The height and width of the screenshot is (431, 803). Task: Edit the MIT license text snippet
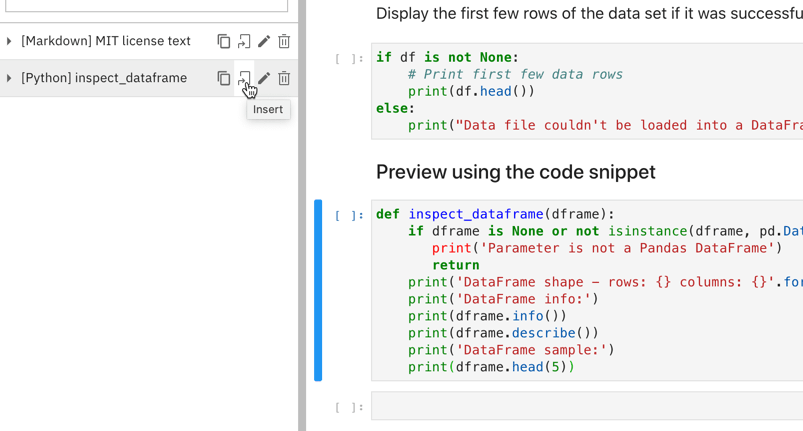click(264, 41)
